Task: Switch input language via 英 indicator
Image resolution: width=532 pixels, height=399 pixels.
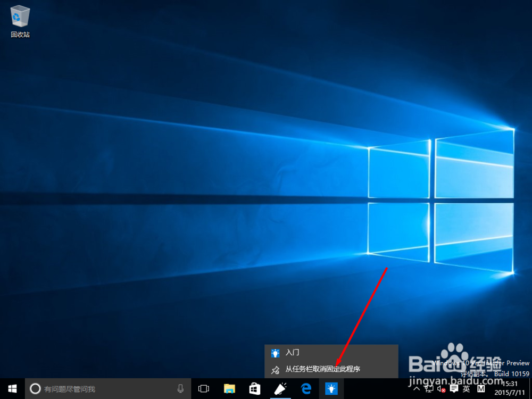Action: point(467,389)
